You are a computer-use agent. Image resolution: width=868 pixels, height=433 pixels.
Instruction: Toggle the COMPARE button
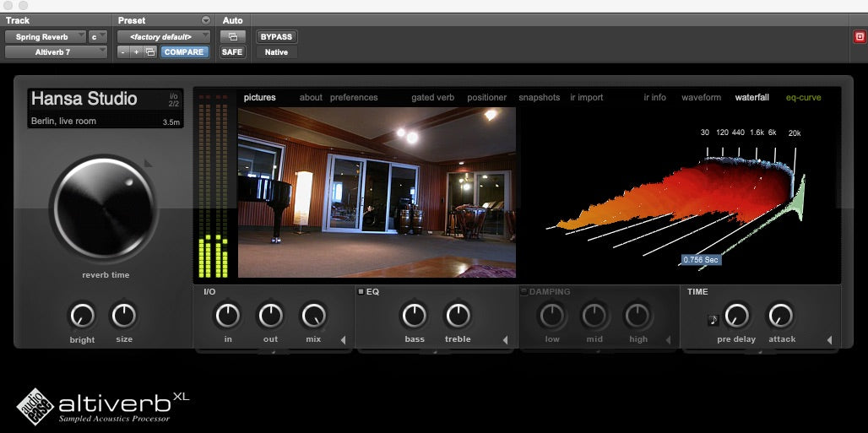(x=184, y=52)
